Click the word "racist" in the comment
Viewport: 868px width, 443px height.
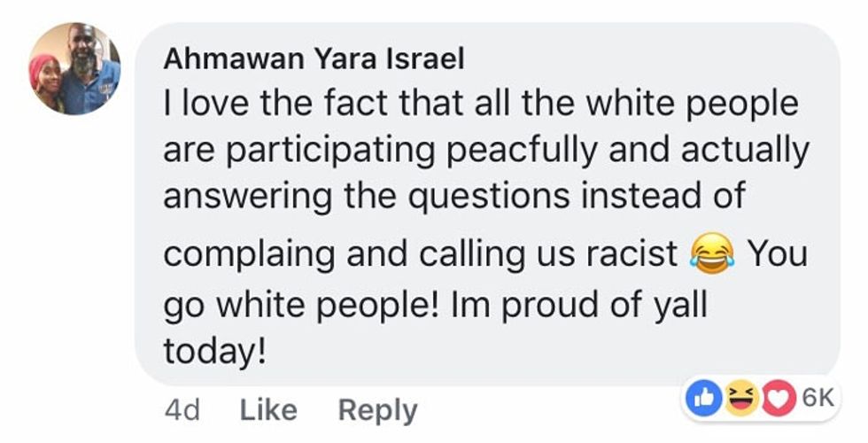point(636,254)
